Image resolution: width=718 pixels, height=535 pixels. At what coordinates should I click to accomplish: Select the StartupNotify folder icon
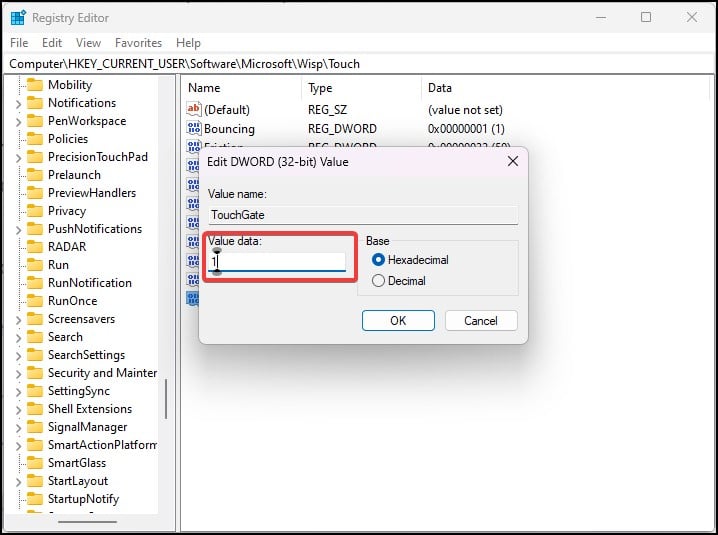[x=35, y=499]
